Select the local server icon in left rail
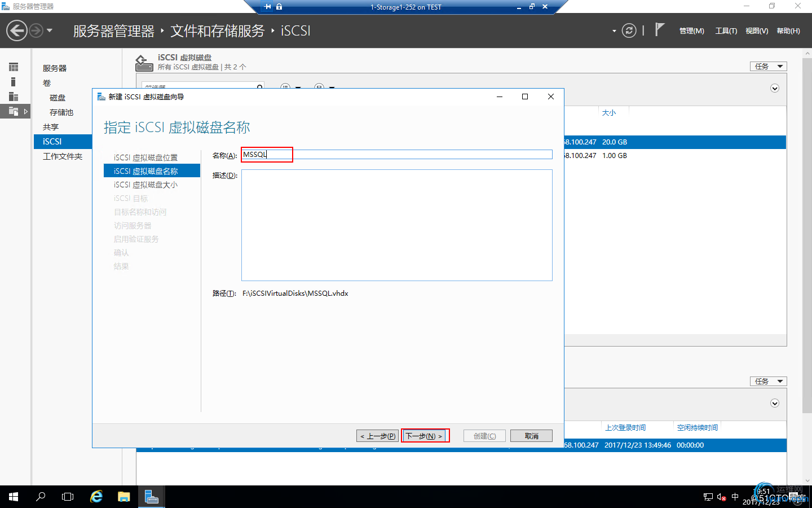The width and height of the screenshot is (812, 508). (14, 82)
